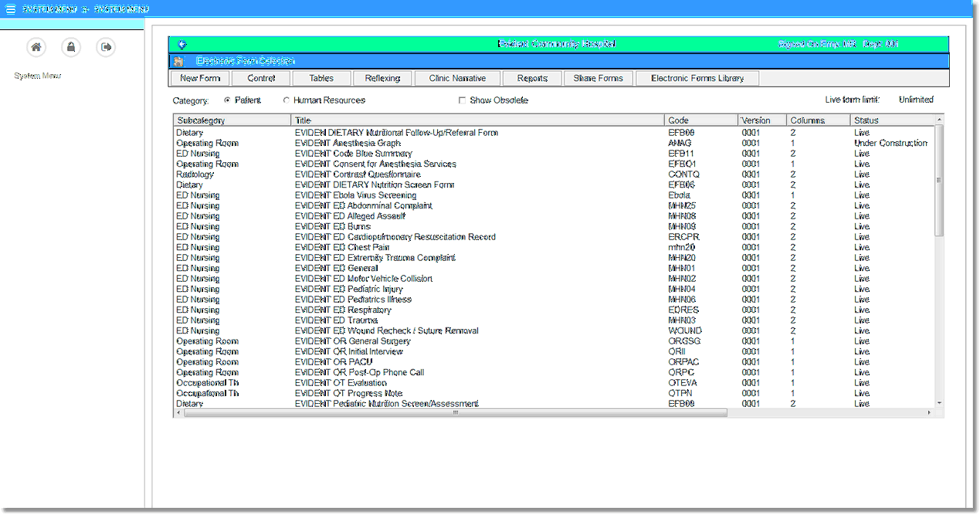
Task: Select EVIDENT ED Extremity Trauma Complaint
Action: pyautogui.click(x=554, y=258)
